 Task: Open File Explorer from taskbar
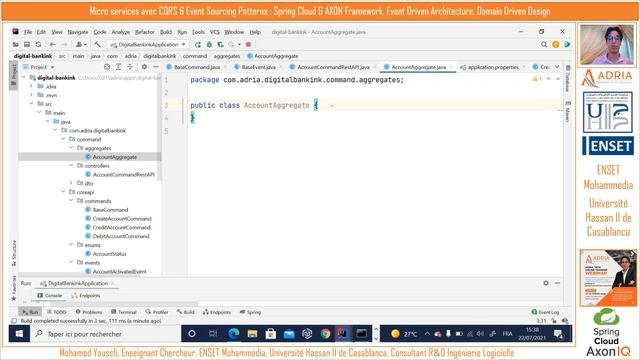click(x=252, y=333)
